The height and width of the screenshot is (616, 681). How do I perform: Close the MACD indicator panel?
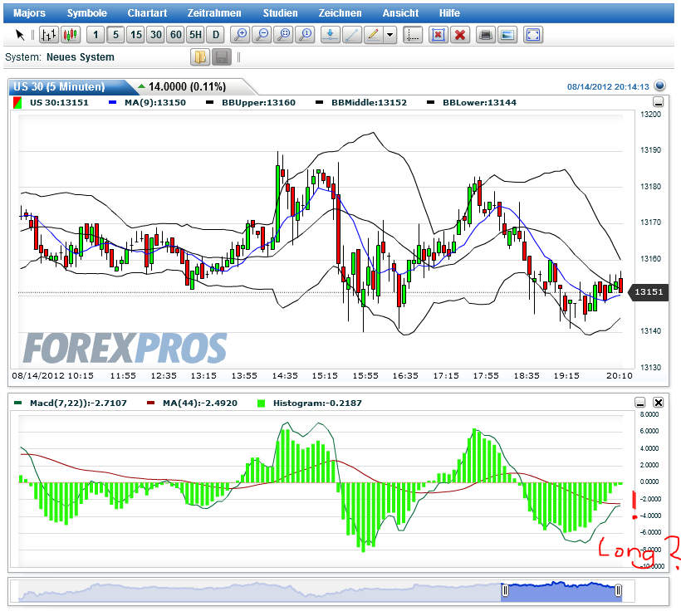click(x=659, y=403)
